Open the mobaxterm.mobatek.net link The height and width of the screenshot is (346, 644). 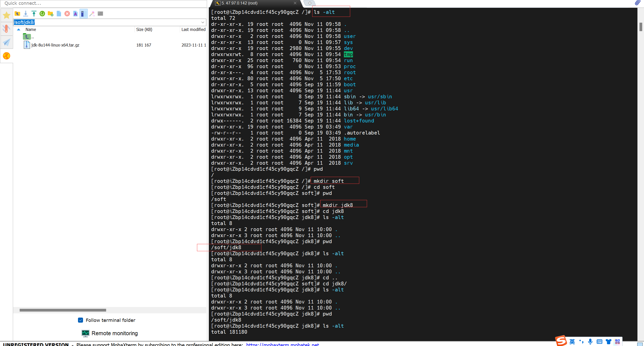pos(283,344)
